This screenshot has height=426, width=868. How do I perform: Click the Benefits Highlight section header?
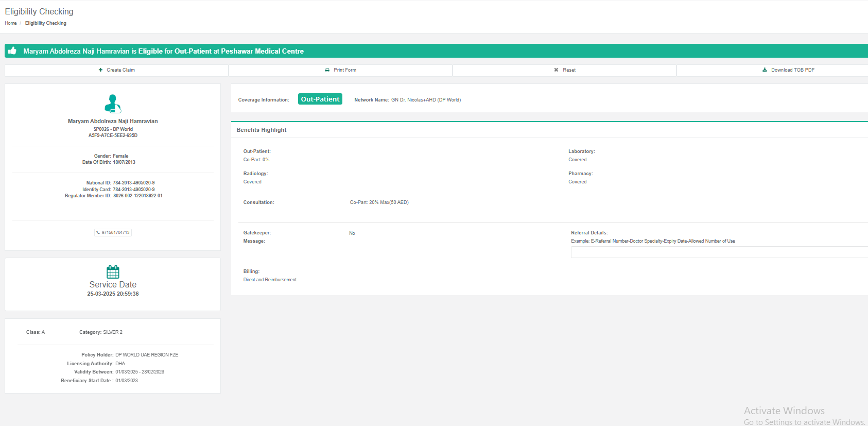(262, 130)
